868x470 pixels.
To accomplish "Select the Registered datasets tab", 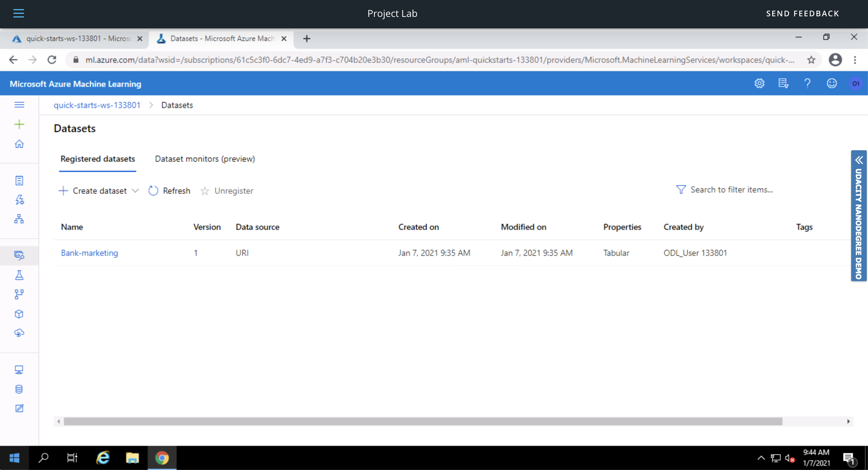I will [98, 159].
